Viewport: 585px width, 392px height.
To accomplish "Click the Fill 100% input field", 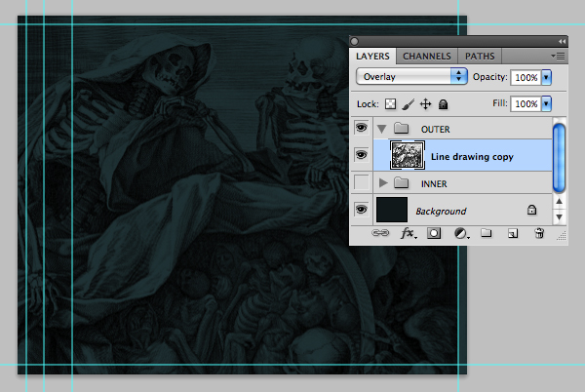I will click(526, 103).
